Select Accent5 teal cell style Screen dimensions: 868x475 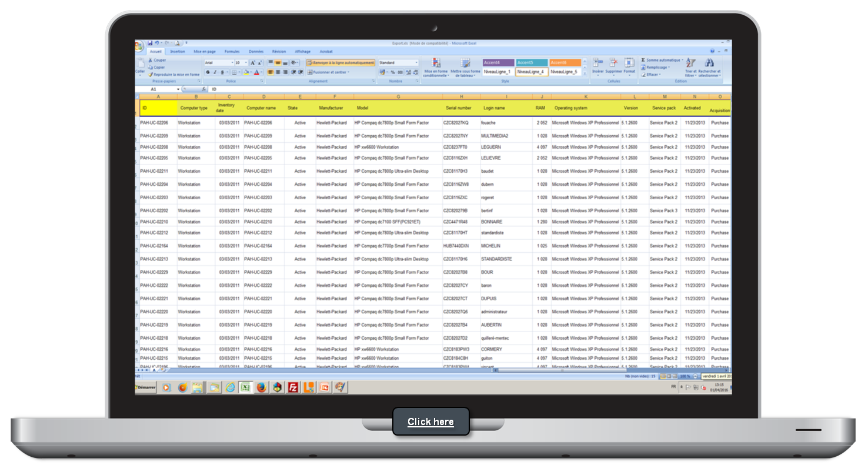click(x=532, y=63)
